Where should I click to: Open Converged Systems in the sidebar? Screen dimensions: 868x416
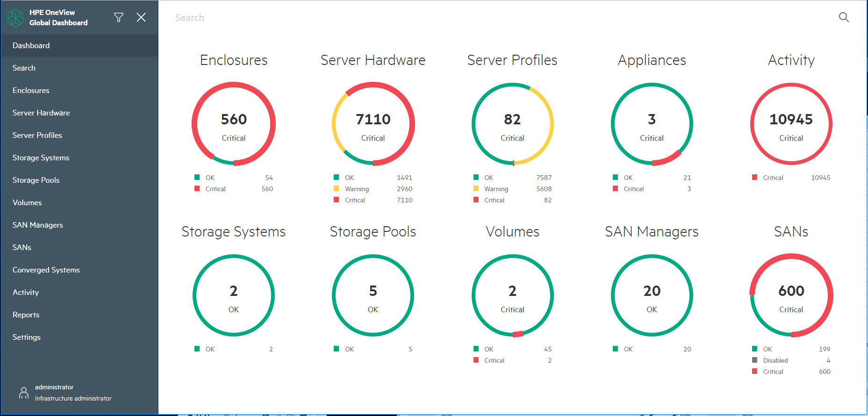(x=80, y=270)
